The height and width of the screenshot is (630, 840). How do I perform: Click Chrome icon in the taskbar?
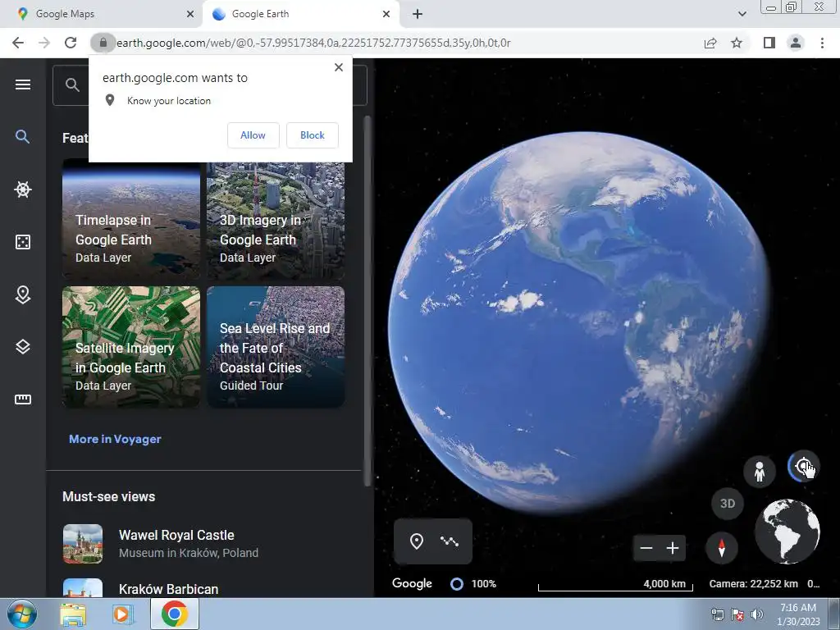[174, 614]
